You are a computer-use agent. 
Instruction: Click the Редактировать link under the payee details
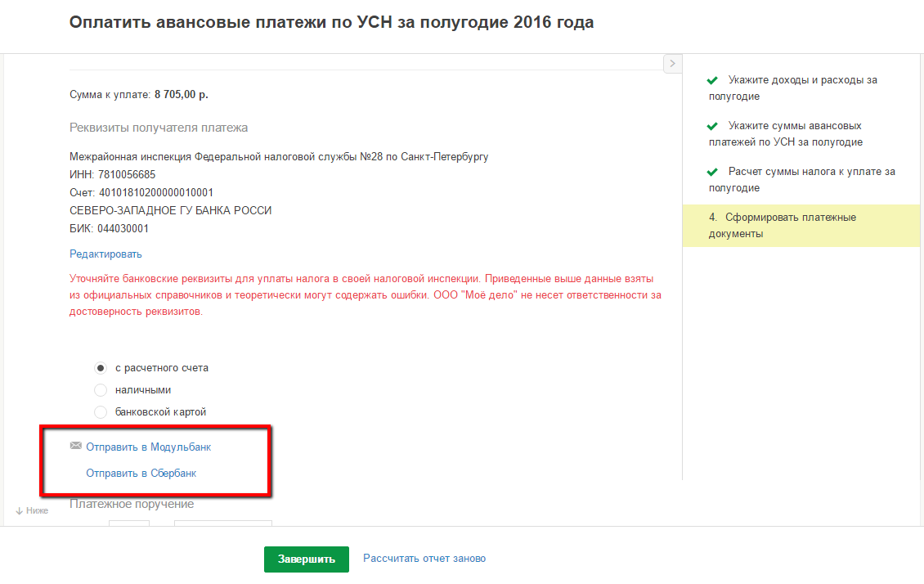pos(106,254)
